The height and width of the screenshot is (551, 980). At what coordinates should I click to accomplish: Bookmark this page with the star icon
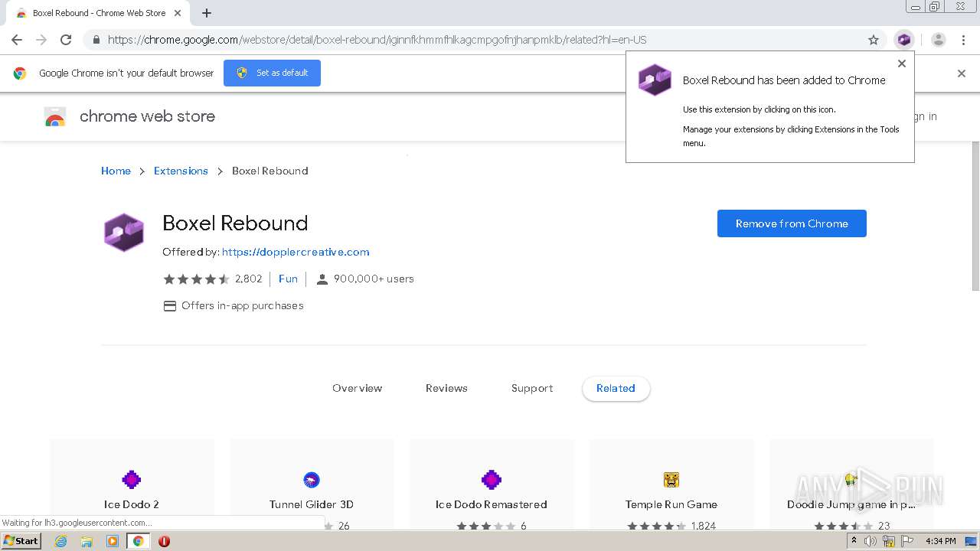click(x=874, y=40)
